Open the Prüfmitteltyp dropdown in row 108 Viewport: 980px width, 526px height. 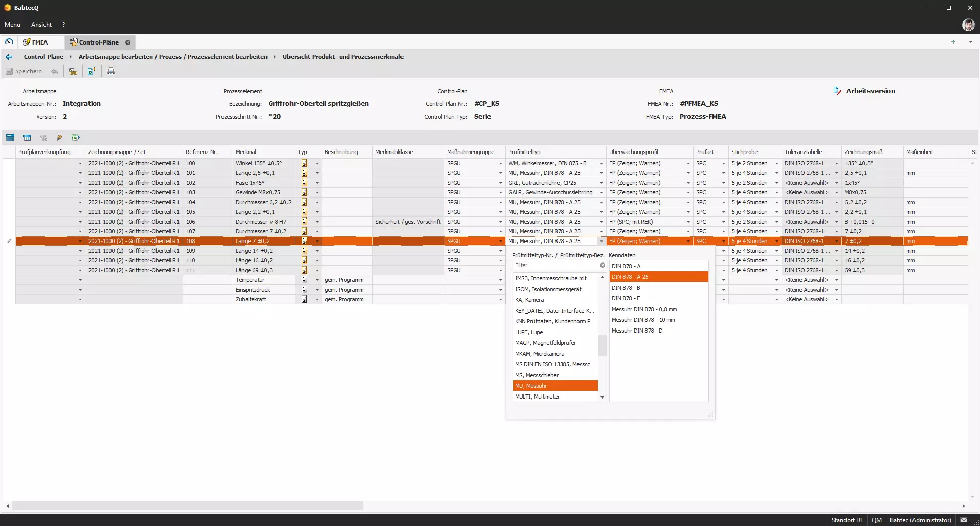point(602,241)
